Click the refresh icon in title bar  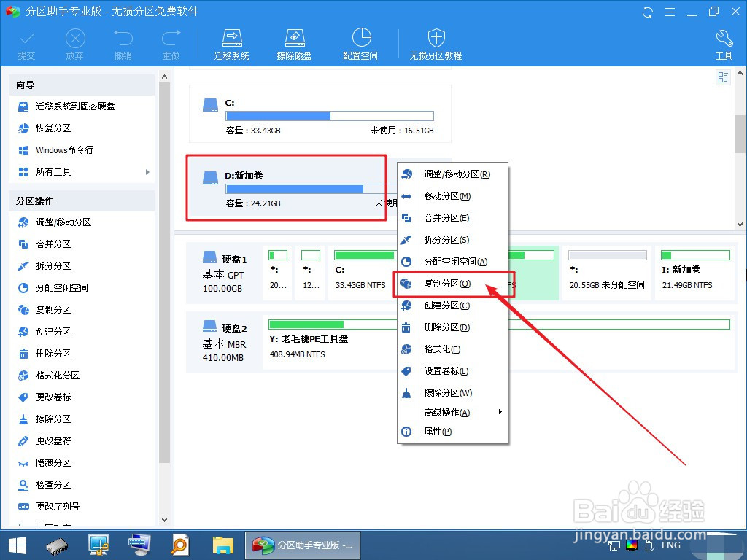tap(648, 12)
